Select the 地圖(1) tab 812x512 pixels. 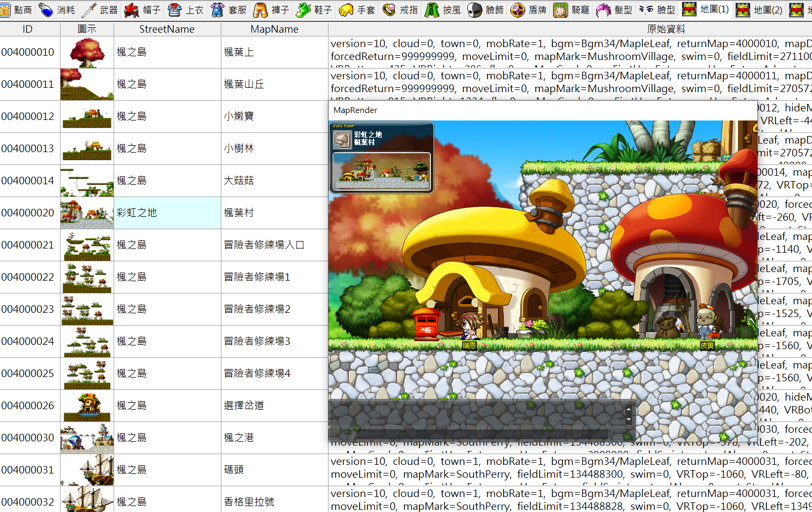click(706, 9)
